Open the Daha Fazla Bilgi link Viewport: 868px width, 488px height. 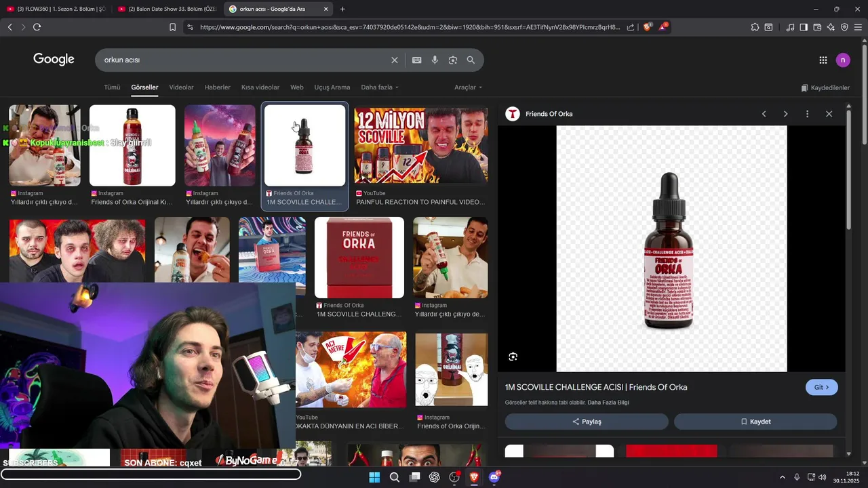tap(608, 403)
